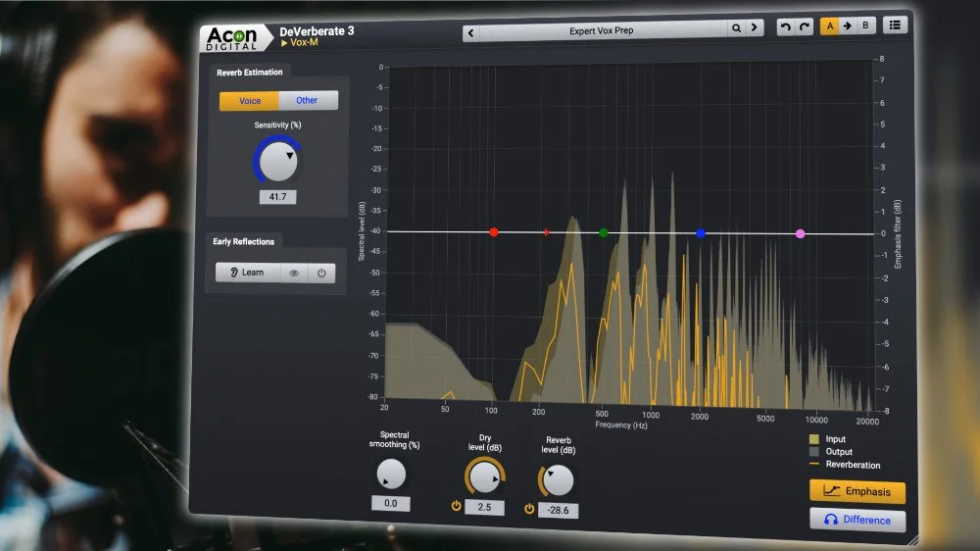Go to the next preset arrow

coord(755,27)
